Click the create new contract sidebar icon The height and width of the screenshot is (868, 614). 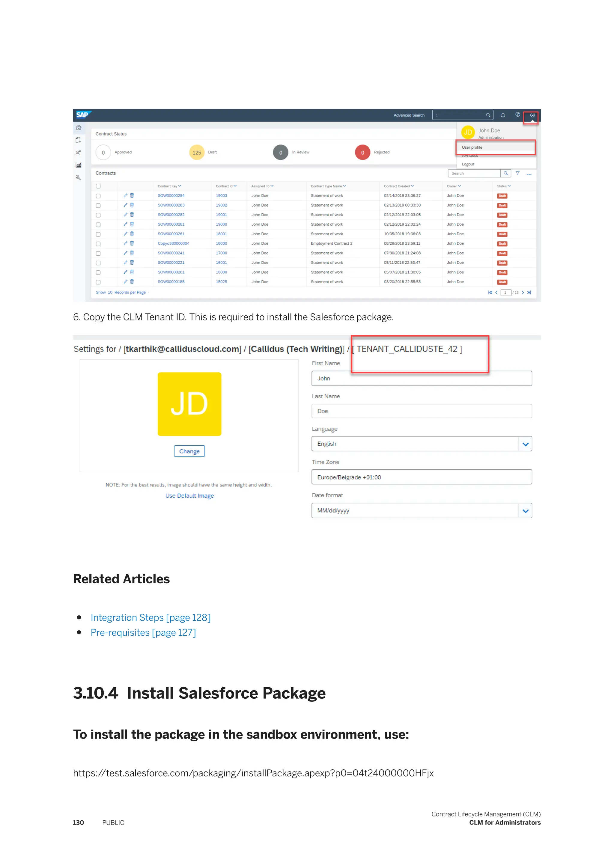(x=78, y=140)
